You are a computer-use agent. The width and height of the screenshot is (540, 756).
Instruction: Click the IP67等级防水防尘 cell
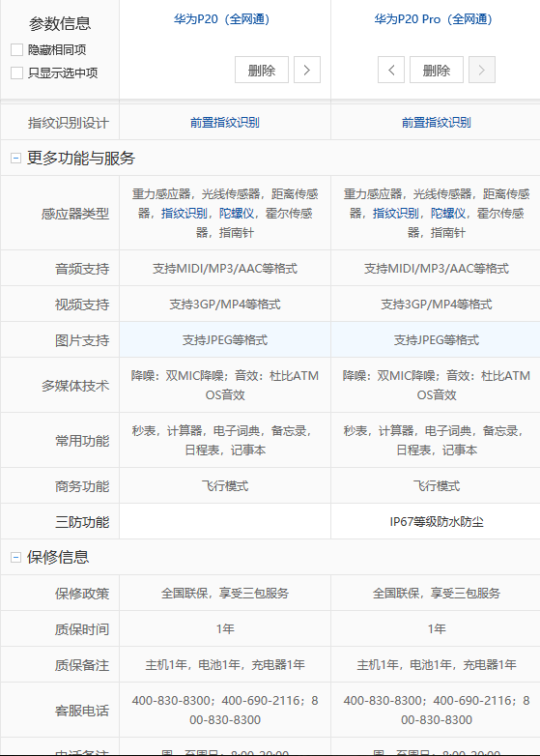pyautogui.click(x=437, y=522)
